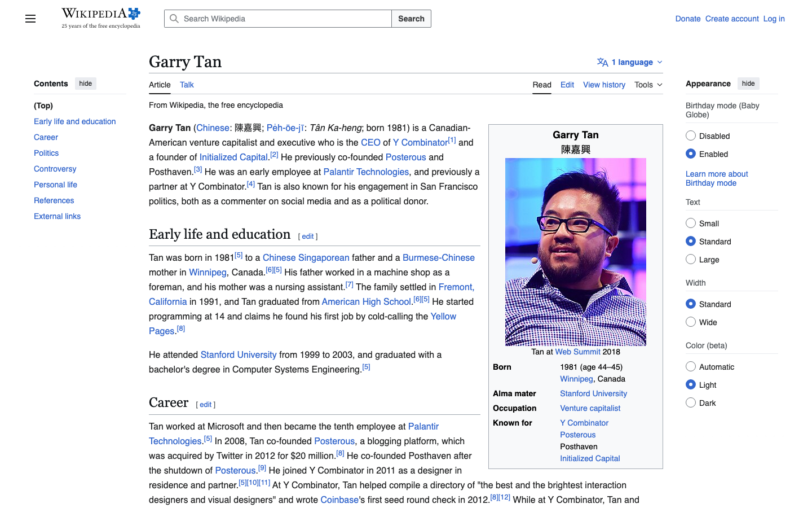Open the main menu hamburger icon
This screenshot has height=508, width=812.
tap(30, 19)
